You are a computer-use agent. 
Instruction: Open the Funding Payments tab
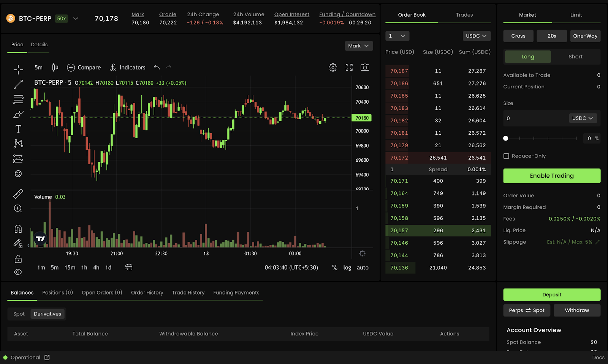coord(236,293)
